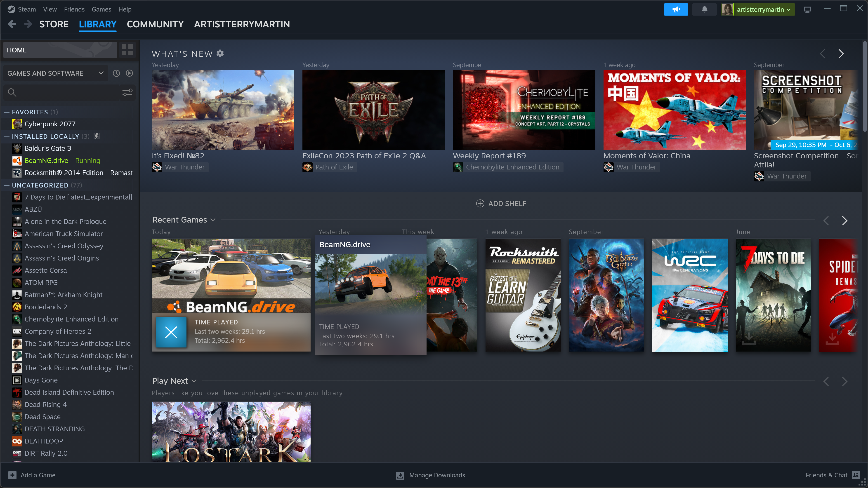Click the Manage Downloads icon
This screenshot has height=488, width=868.
400,475
